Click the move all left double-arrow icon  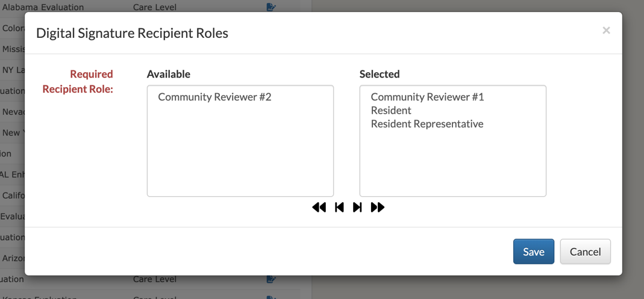pyautogui.click(x=319, y=208)
